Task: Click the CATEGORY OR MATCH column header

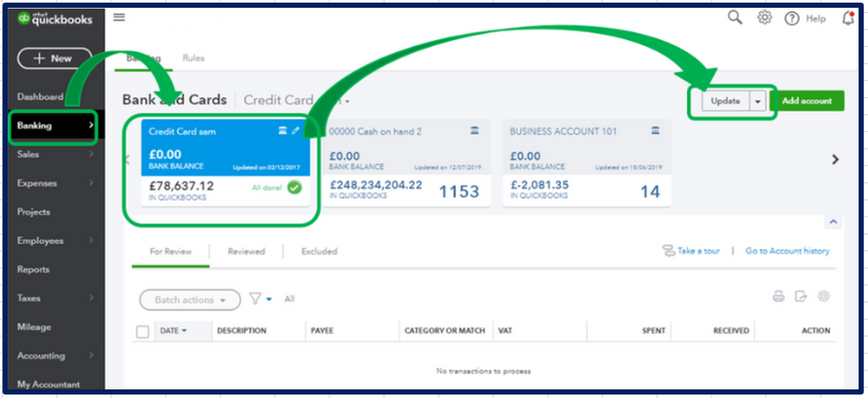Action: 444,330
